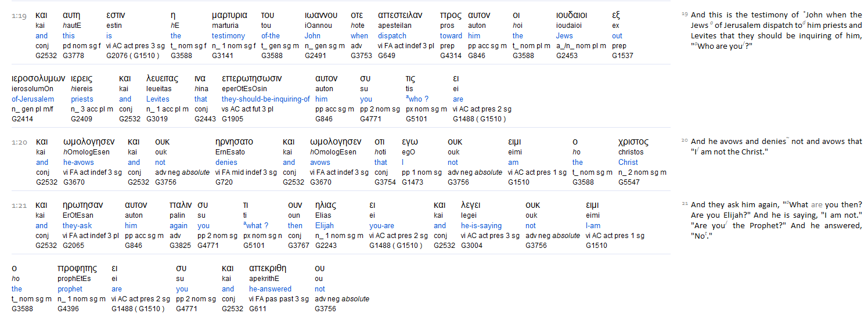Click verse reference 1:19 on the left
Viewport: 868px width, 317px height.
(18, 16)
